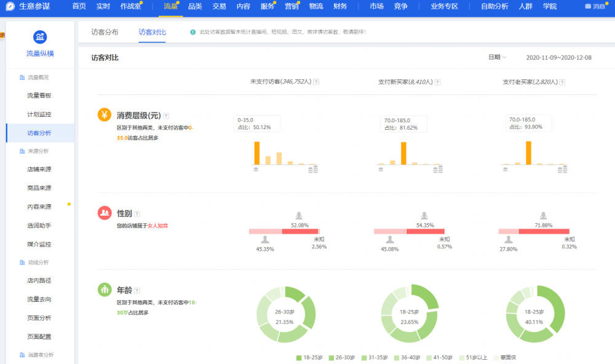The image size is (615, 364).
Task: Open the 日期 dropdown
Action: [497, 57]
